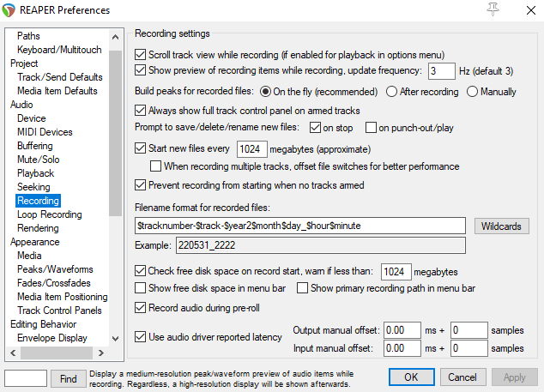This screenshot has height=392, width=544.
Task: Toggle Always show full track control panel
Action: click(140, 111)
